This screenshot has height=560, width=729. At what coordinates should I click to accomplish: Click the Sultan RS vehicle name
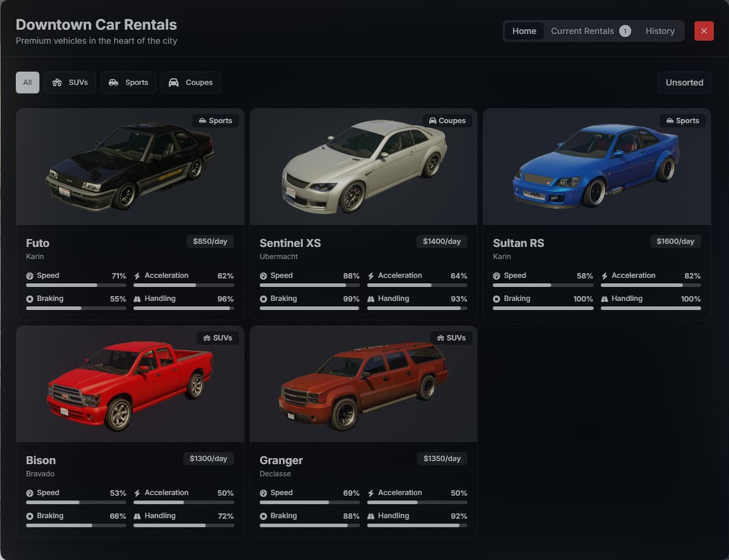click(x=518, y=243)
